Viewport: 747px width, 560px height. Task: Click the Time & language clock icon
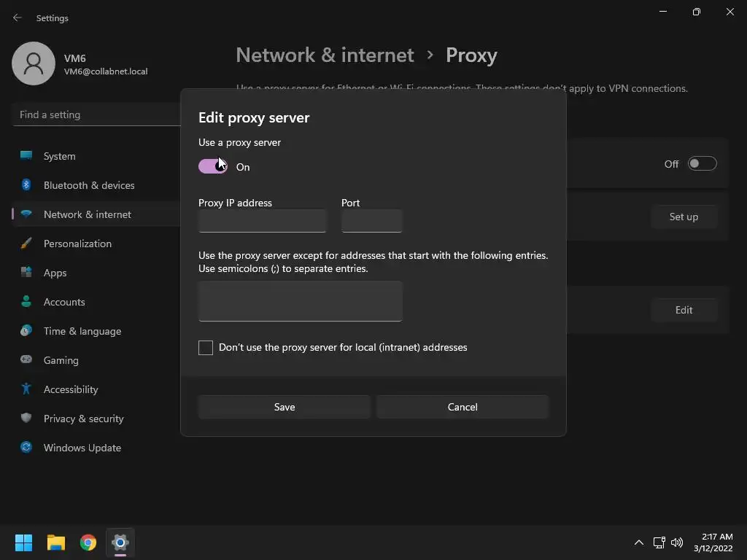click(26, 331)
